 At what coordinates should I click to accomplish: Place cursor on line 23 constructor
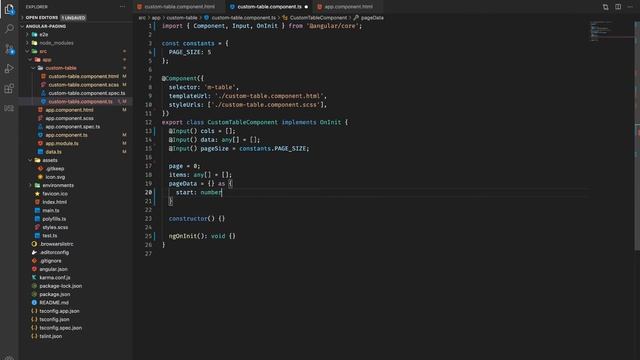pyautogui.click(x=197, y=218)
